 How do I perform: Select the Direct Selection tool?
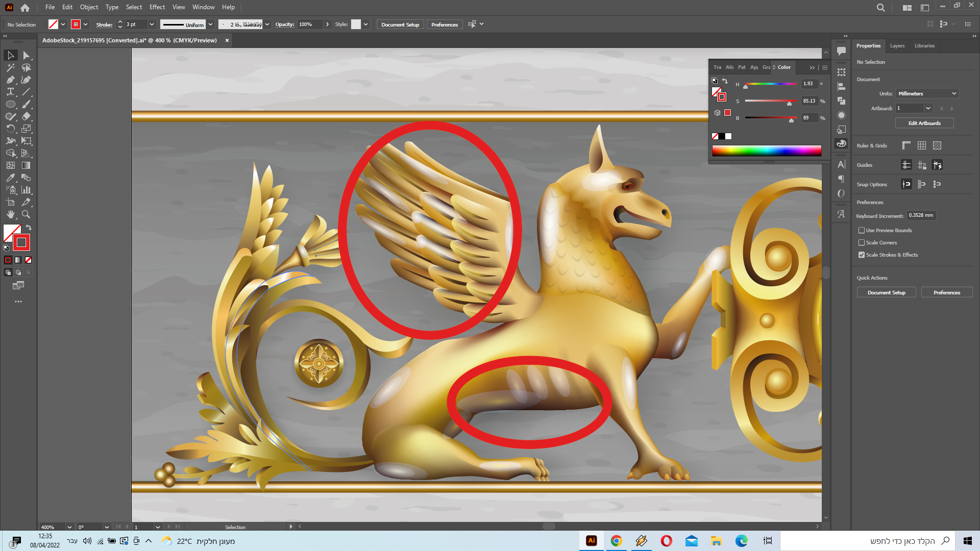(27, 55)
